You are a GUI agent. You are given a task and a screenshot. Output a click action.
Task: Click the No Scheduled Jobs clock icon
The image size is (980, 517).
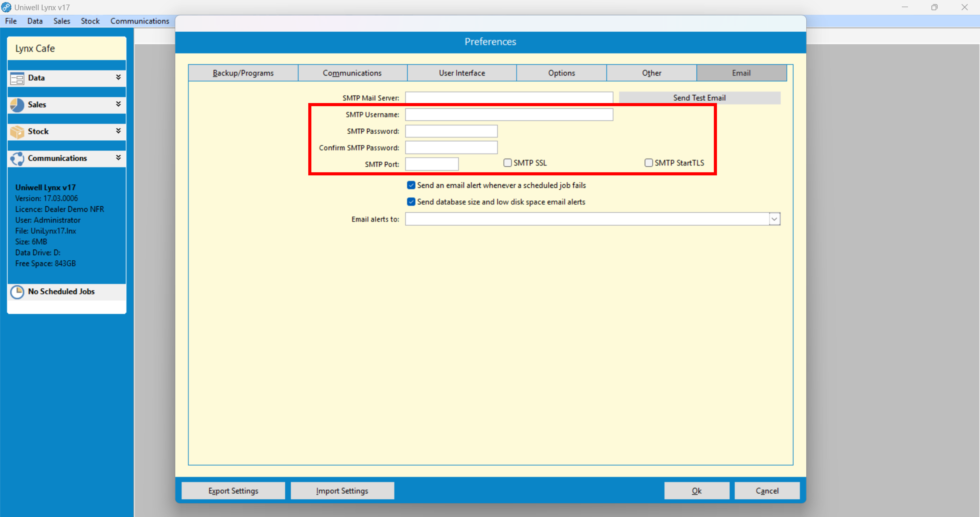click(17, 292)
